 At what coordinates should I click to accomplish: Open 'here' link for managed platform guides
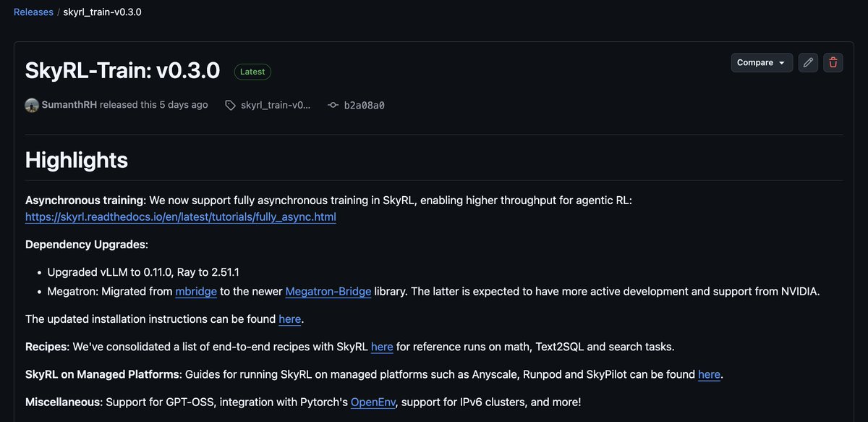[709, 374]
